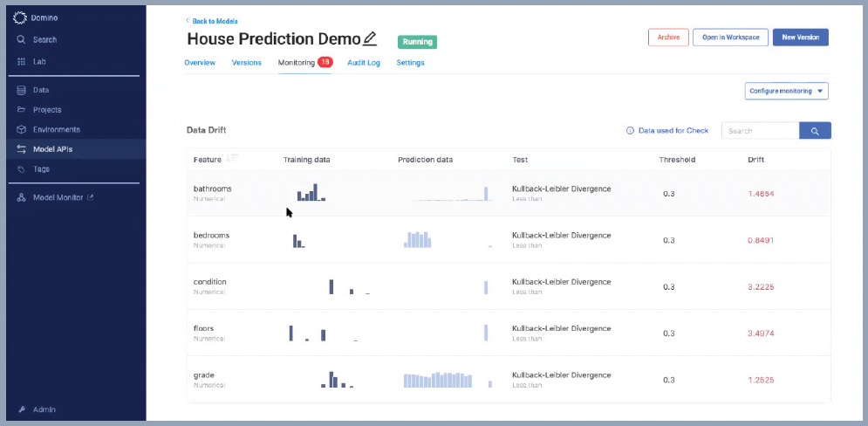
Task: Select the grade feature row
Action: pyautogui.click(x=509, y=380)
